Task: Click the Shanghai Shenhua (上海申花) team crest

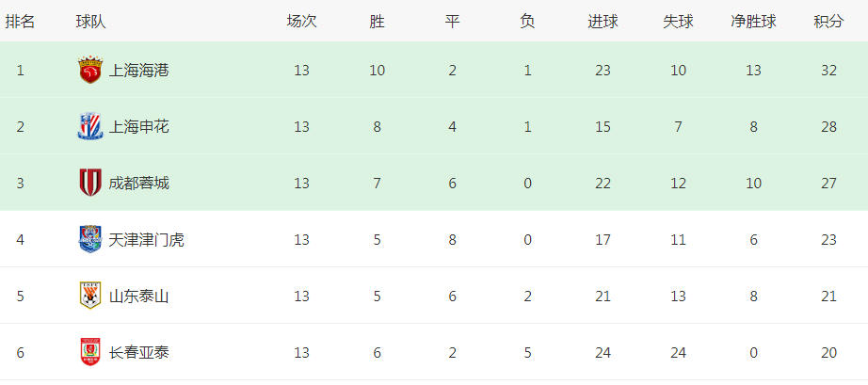Action: pos(90,127)
